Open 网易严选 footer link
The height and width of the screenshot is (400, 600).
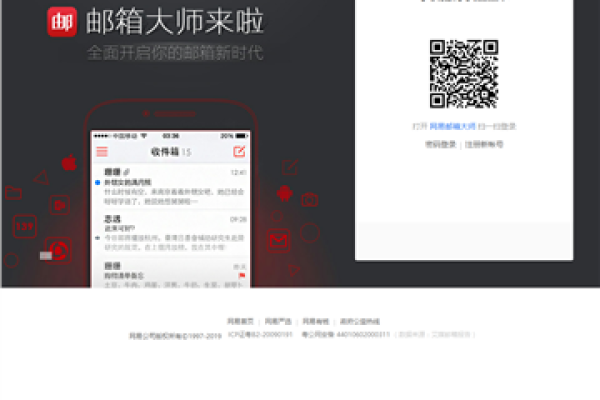(x=278, y=321)
